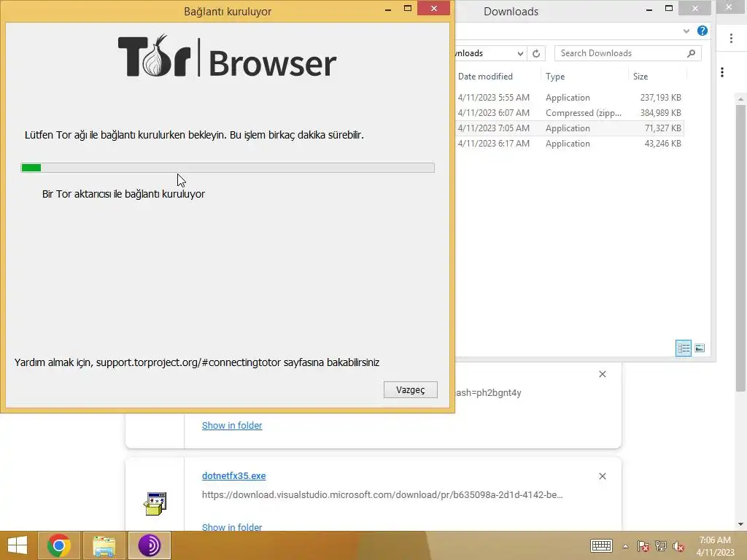Image resolution: width=747 pixels, height=560 pixels.
Task: Open the Windows Start menu
Action: pyautogui.click(x=18, y=545)
